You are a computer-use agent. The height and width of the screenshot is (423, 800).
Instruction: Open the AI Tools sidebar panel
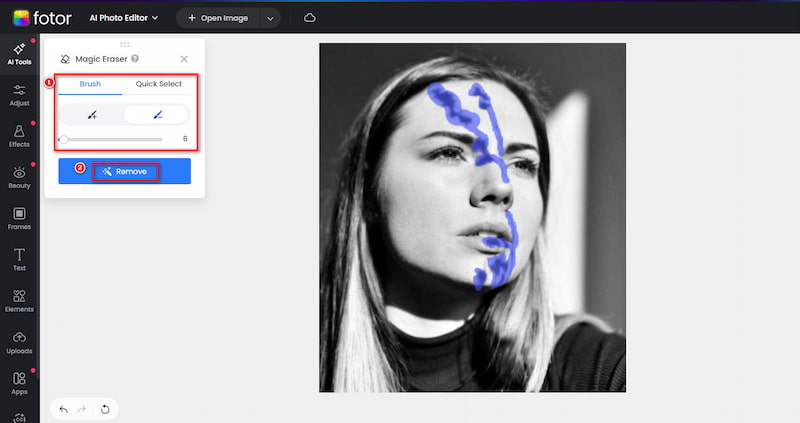pos(19,54)
